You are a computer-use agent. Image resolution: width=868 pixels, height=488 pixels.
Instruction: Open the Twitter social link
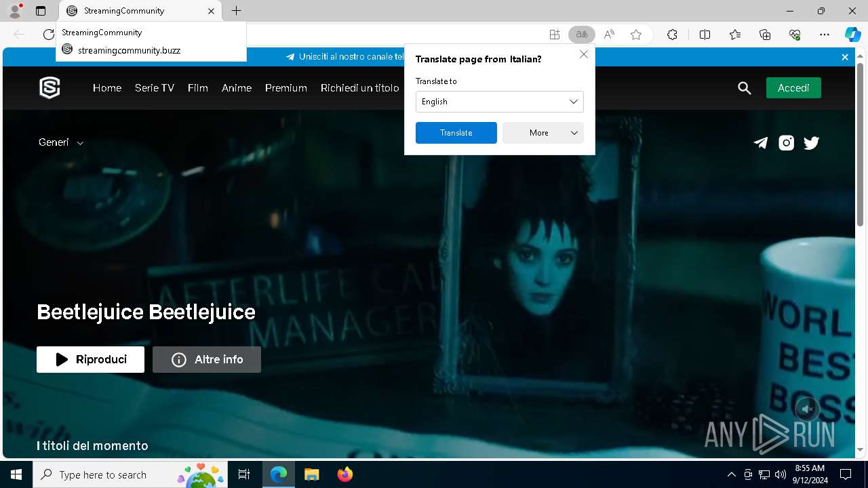click(x=812, y=142)
